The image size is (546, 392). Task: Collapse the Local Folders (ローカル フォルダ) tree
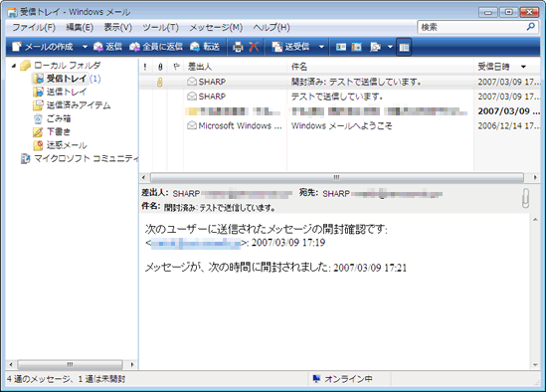(14, 66)
